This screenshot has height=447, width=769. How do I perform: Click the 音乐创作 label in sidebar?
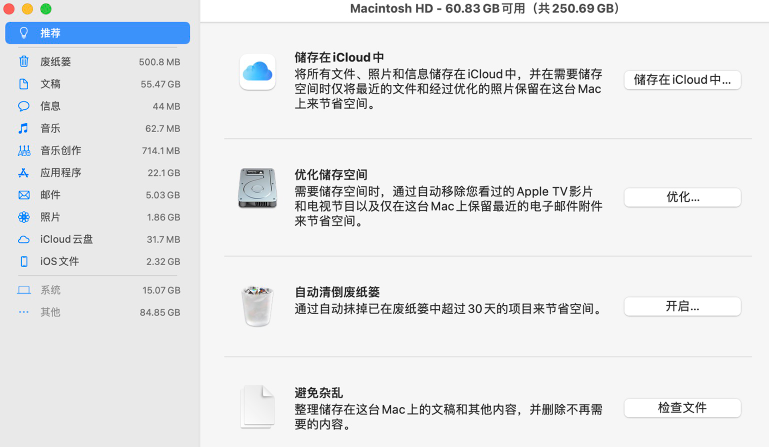pyautogui.click(x=60, y=151)
